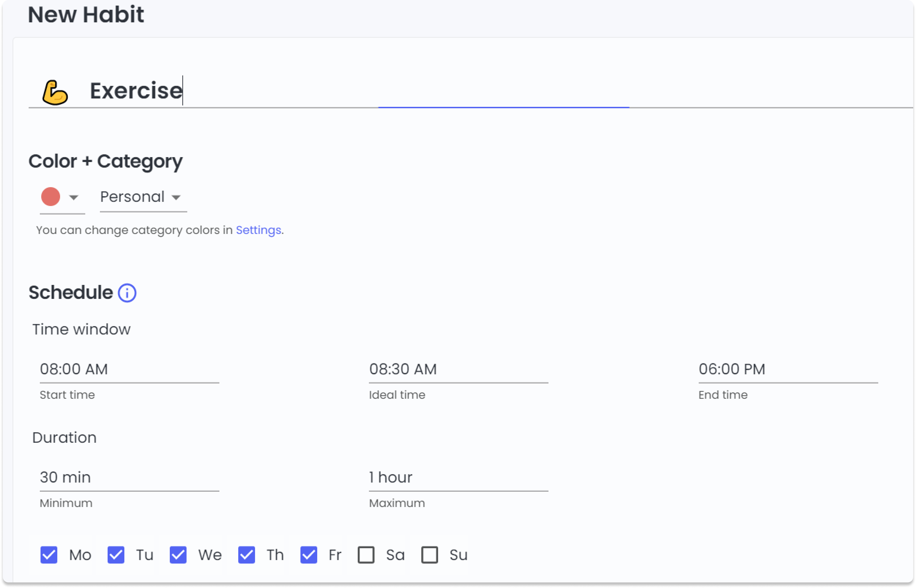Toggle off the Thursday checkbox
The image size is (916, 588).
(x=246, y=555)
